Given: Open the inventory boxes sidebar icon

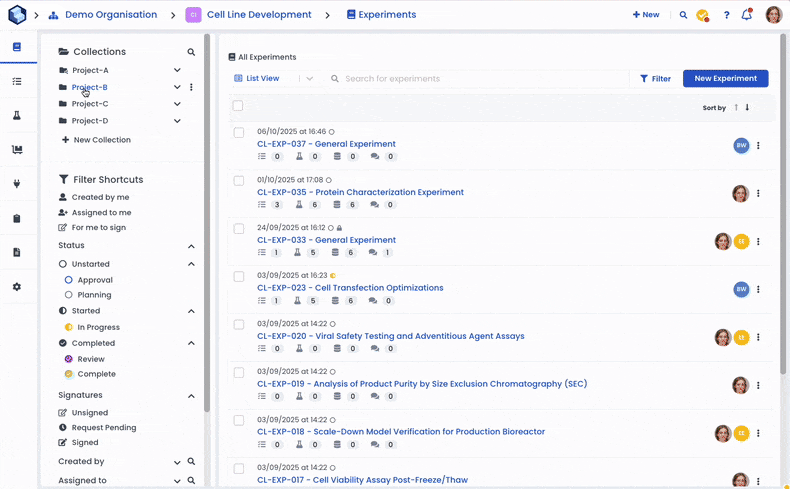Looking at the screenshot, I should pyautogui.click(x=17, y=150).
